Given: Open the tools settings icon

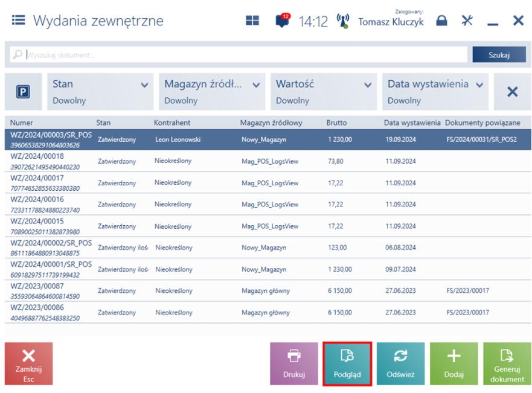Looking at the screenshot, I should [467, 21].
